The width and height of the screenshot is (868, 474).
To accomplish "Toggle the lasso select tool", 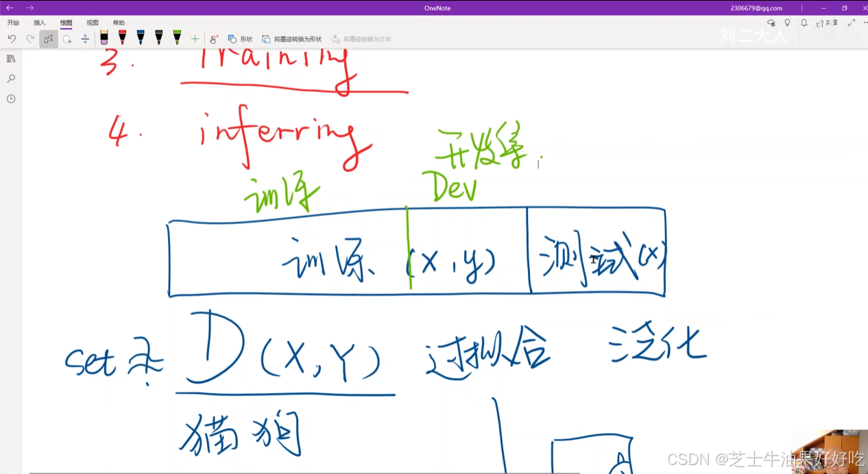I will point(68,38).
